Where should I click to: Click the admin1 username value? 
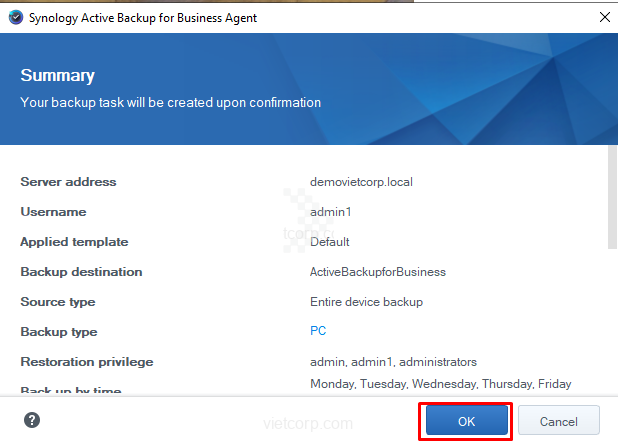click(x=331, y=212)
